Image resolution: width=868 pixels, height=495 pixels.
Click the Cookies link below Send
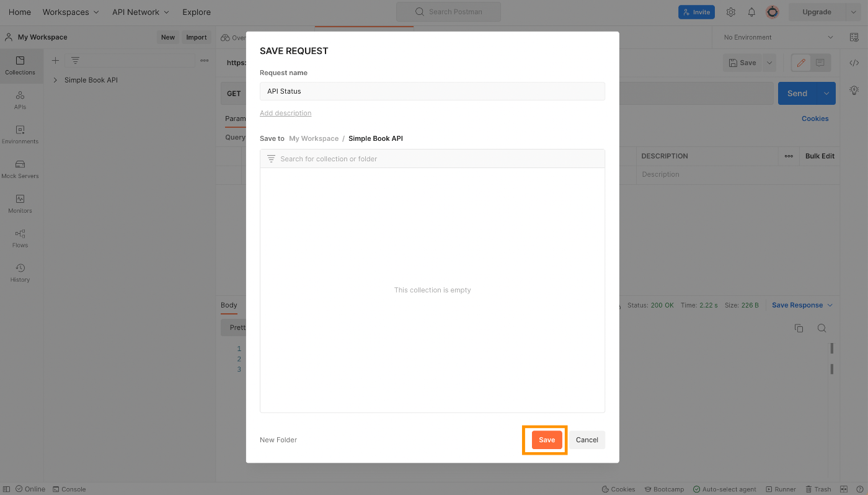pyautogui.click(x=815, y=118)
